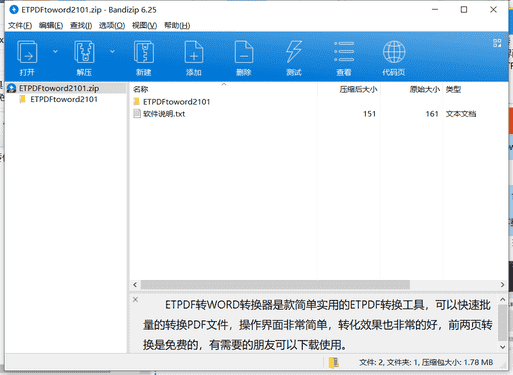
Task: Sort by 原始大小 column header
Action: [x=425, y=89]
